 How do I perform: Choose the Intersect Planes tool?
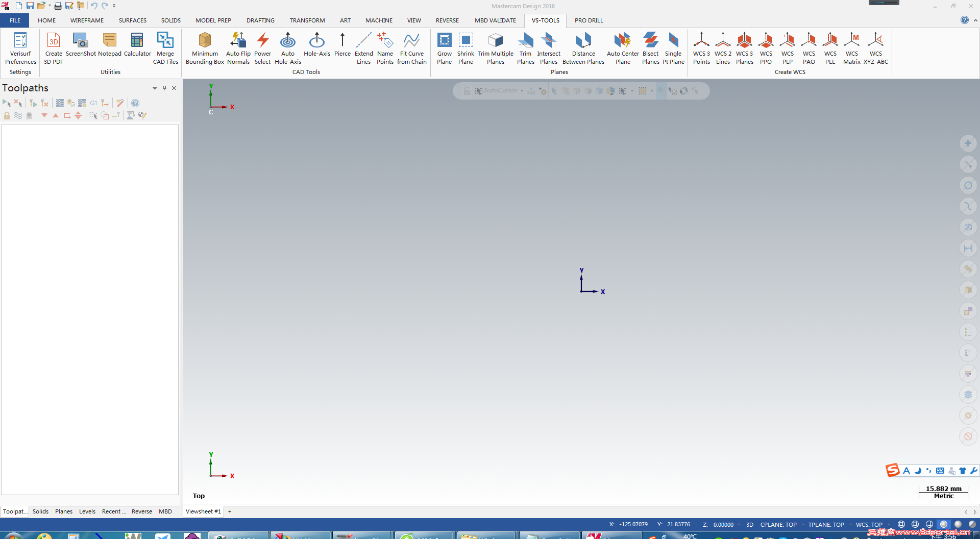549,48
